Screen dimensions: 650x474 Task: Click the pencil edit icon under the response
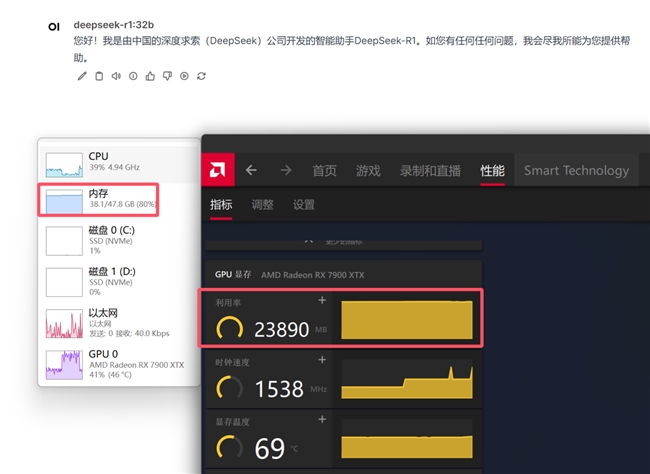click(82, 76)
